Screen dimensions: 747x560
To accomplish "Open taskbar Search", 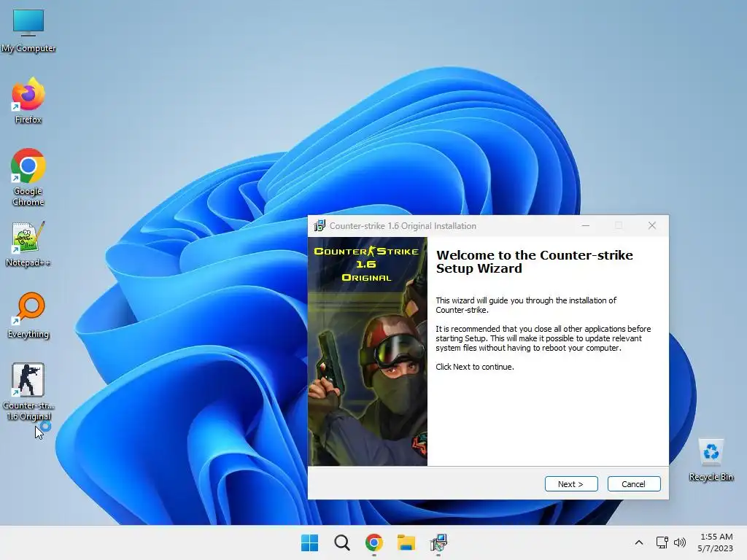I will click(x=341, y=542).
